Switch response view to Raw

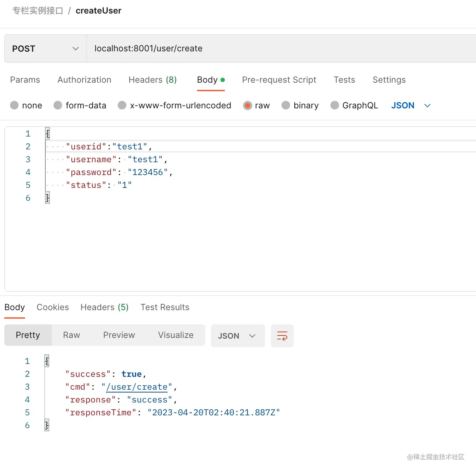(71, 335)
